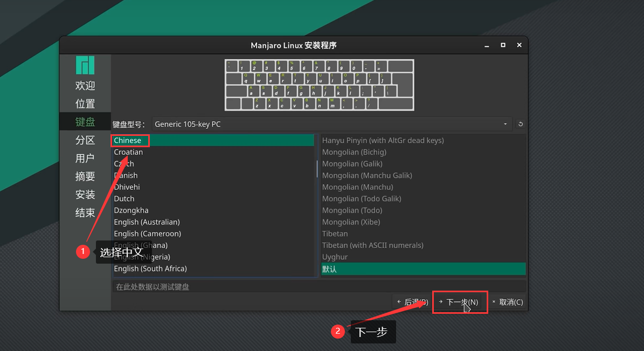Choose Tibetan (with ASCII numerals) variant
The height and width of the screenshot is (351, 644).
(x=424, y=245)
